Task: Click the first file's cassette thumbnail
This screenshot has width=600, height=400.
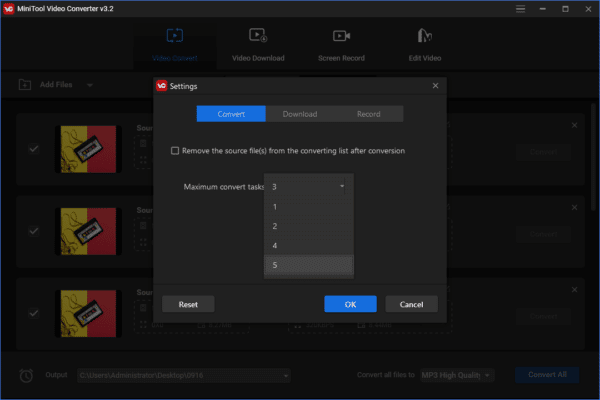Action: tap(88, 149)
